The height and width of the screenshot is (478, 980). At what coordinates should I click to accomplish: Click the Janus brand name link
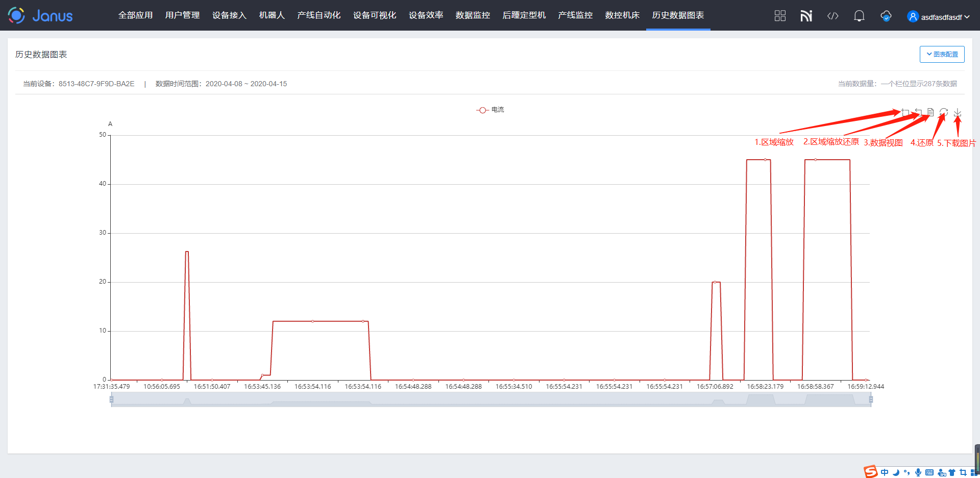53,16
